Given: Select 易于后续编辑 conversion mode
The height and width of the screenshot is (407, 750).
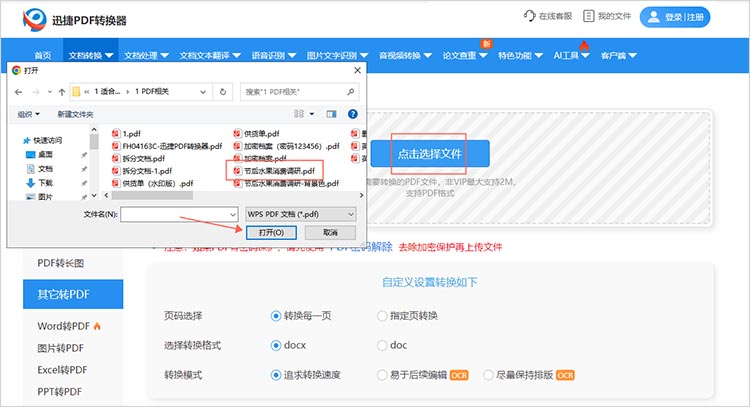Looking at the screenshot, I should (382, 375).
